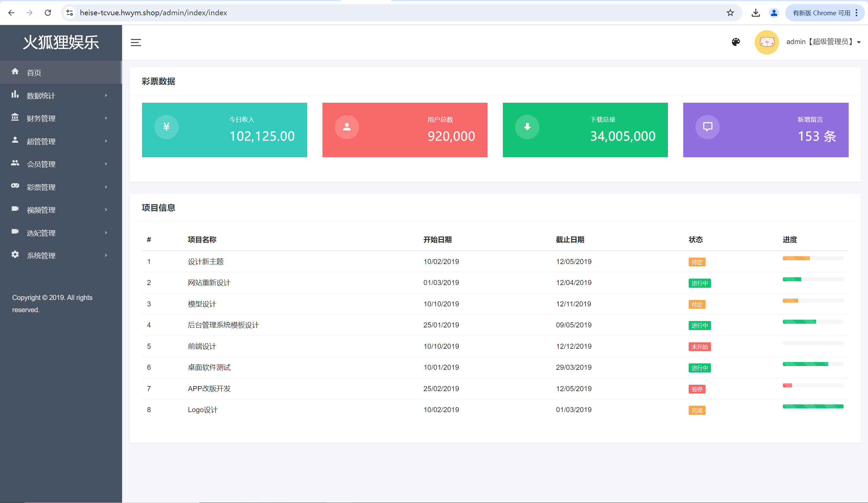Bookmark this page with the star icon
The image size is (868, 503).
(730, 13)
